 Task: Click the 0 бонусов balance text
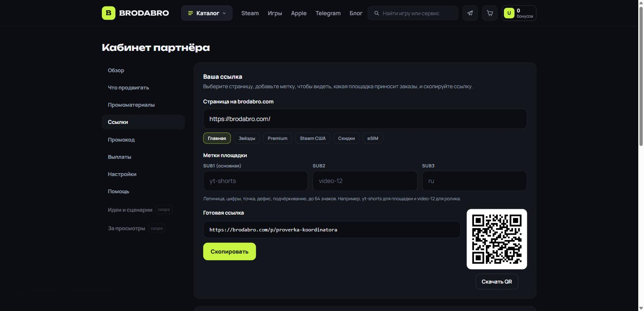click(x=525, y=13)
